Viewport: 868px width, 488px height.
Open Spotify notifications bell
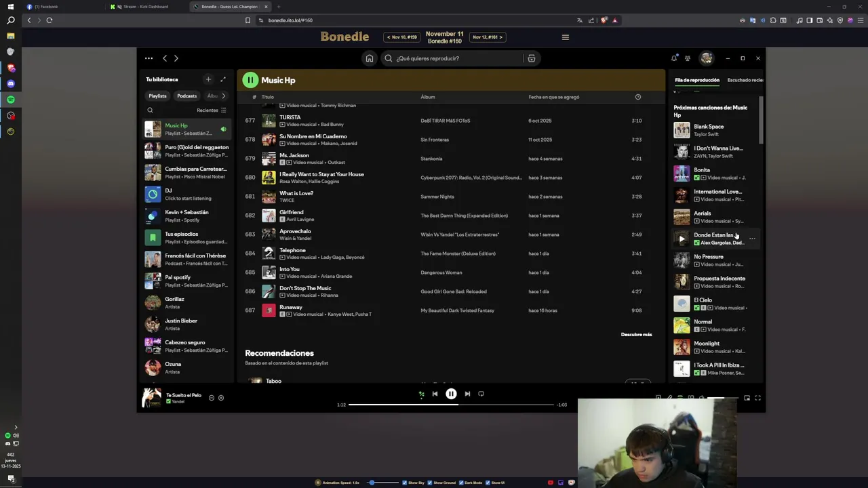coord(674,58)
